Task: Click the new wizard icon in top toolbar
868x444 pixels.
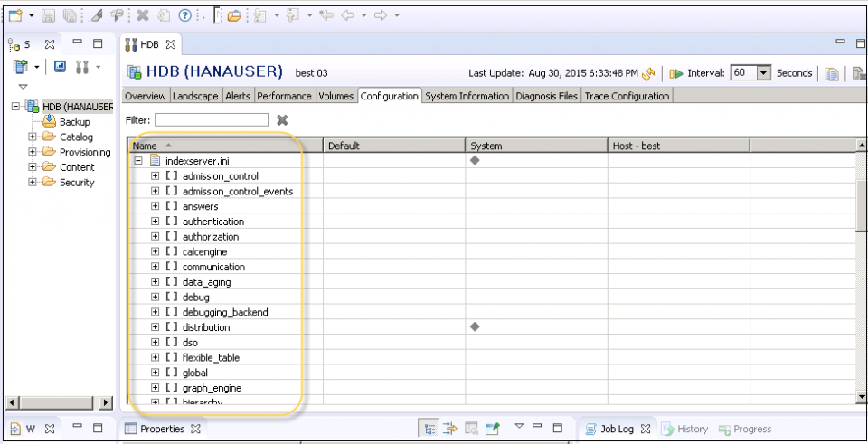Action: (17, 16)
